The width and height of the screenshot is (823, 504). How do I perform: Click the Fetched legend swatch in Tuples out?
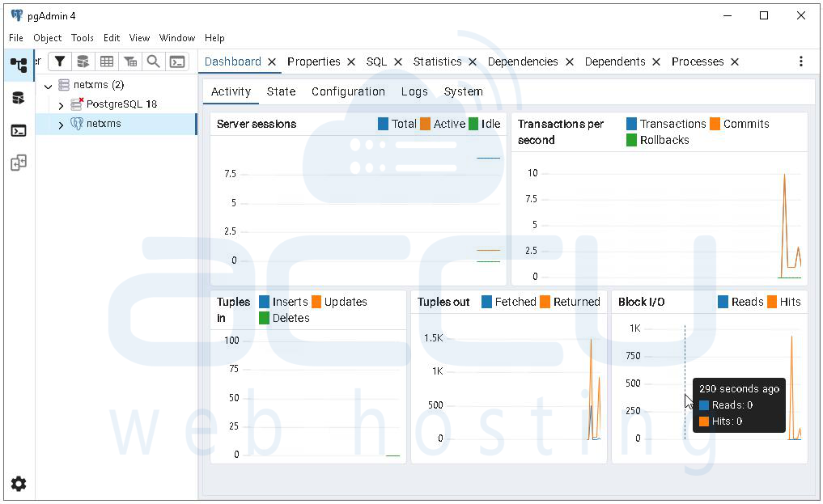(486, 302)
